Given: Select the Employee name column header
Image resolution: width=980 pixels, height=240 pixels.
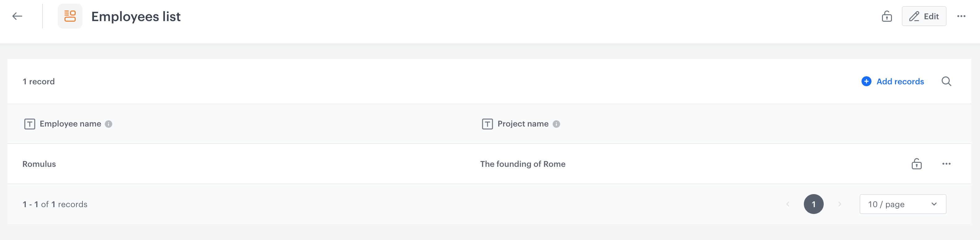Looking at the screenshot, I should [x=71, y=124].
